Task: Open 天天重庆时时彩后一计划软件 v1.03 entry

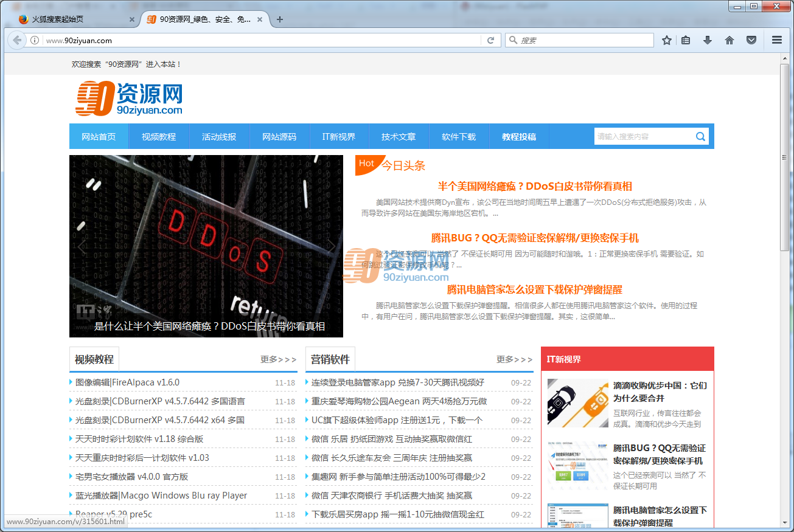Action: 142,458
